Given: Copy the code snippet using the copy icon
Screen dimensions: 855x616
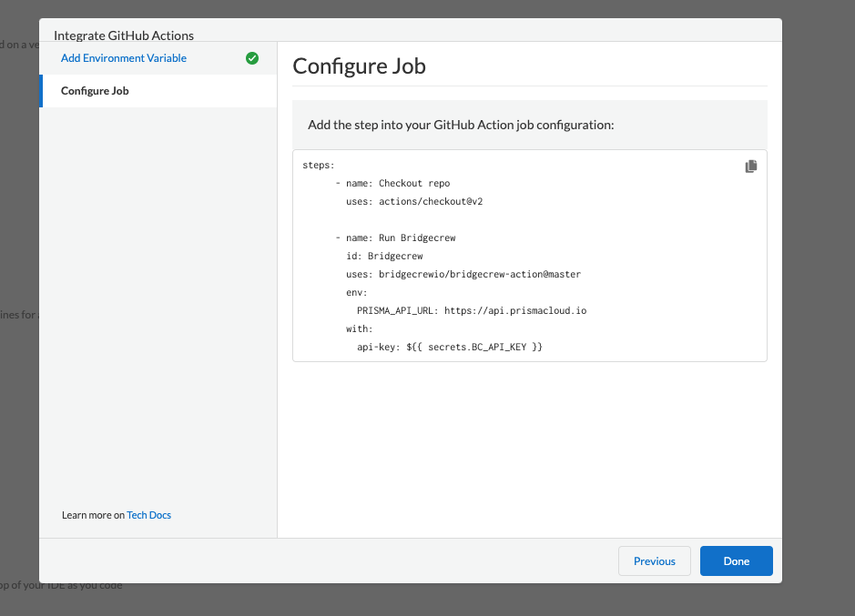Looking at the screenshot, I should tap(750, 167).
